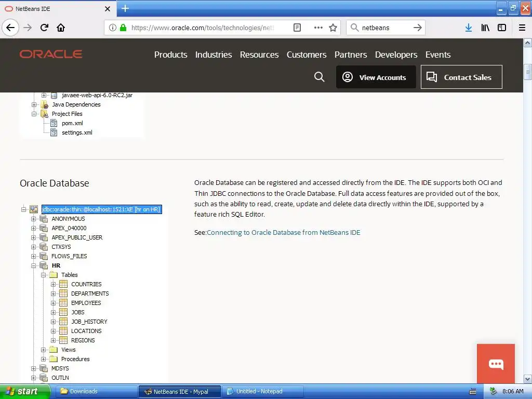The height and width of the screenshot is (399, 532).
Task: Open the browser library icon
Action: [485, 28]
